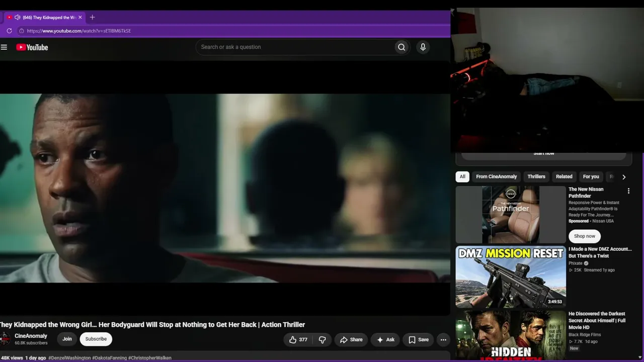Reload the page in browser toolbar
This screenshot has height=362, width=644.
[x=9, y=31]
